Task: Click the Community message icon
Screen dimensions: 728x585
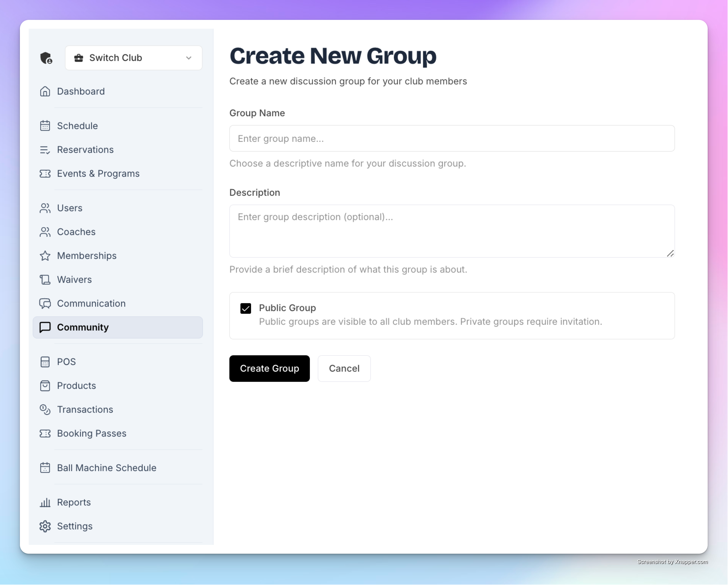Action: point(45,327)
